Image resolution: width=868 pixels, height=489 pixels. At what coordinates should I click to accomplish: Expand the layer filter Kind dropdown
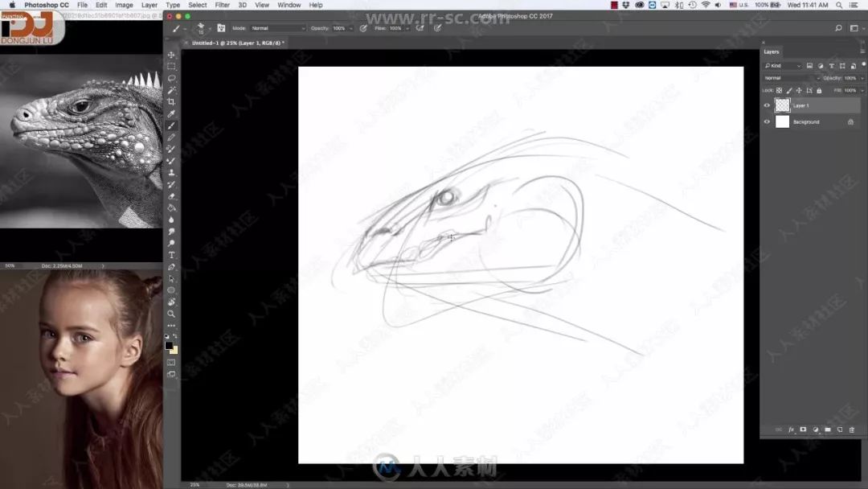[783, 66]
